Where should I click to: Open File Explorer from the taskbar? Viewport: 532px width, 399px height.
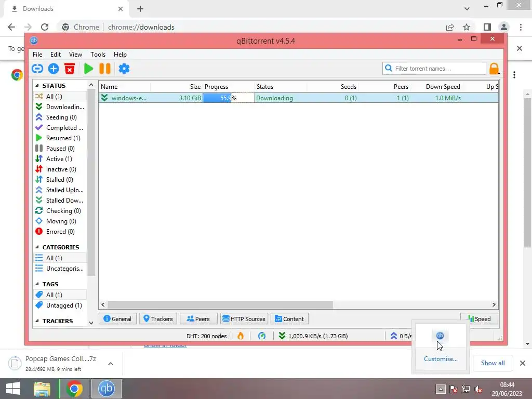42,389
